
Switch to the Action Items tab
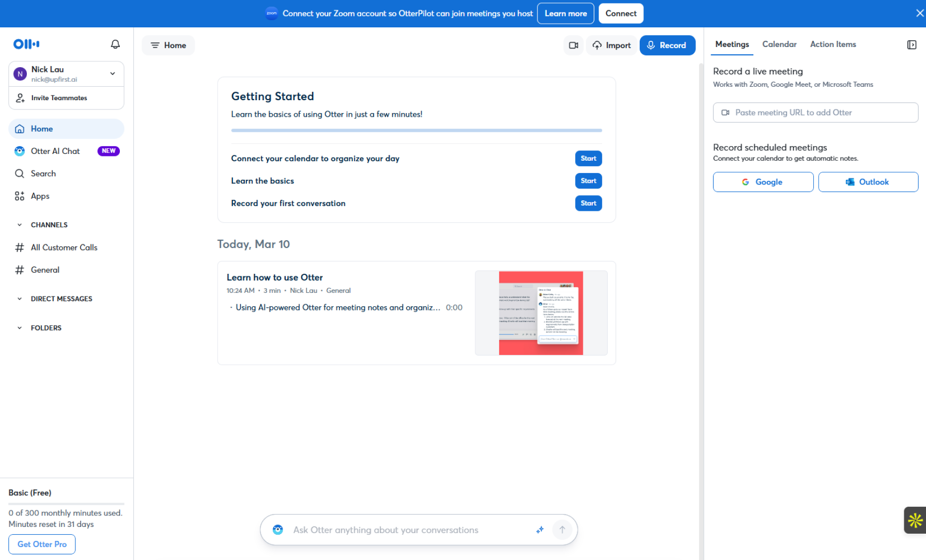(833, 44)
